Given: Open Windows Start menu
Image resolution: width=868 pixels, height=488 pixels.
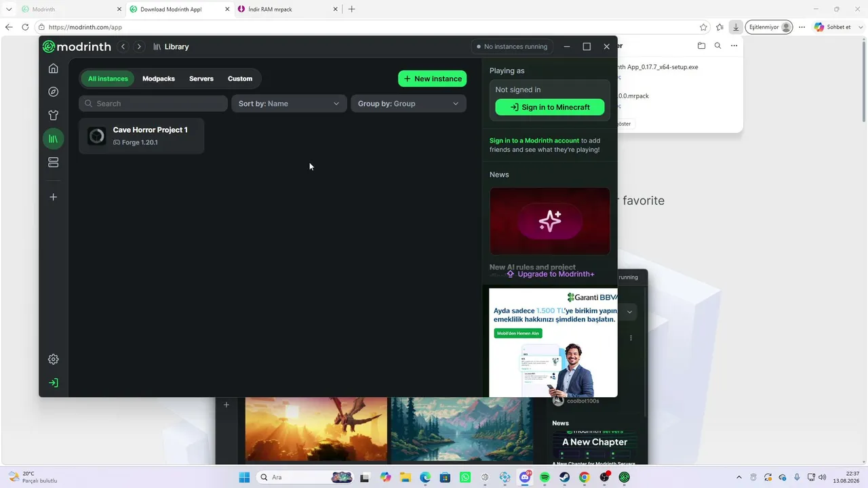Looking at the screenshot, I should (244, 477).
